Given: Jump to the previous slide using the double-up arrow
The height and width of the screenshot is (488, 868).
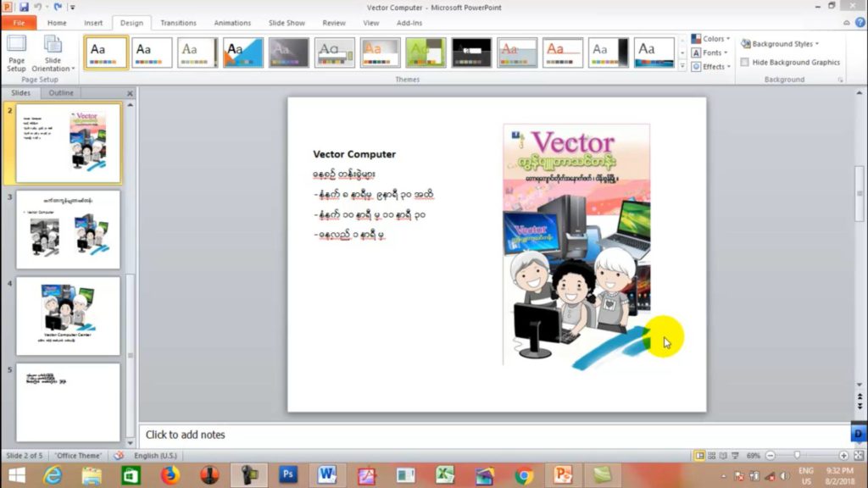Looking at the screenshot, I should [x=860, y=396].
